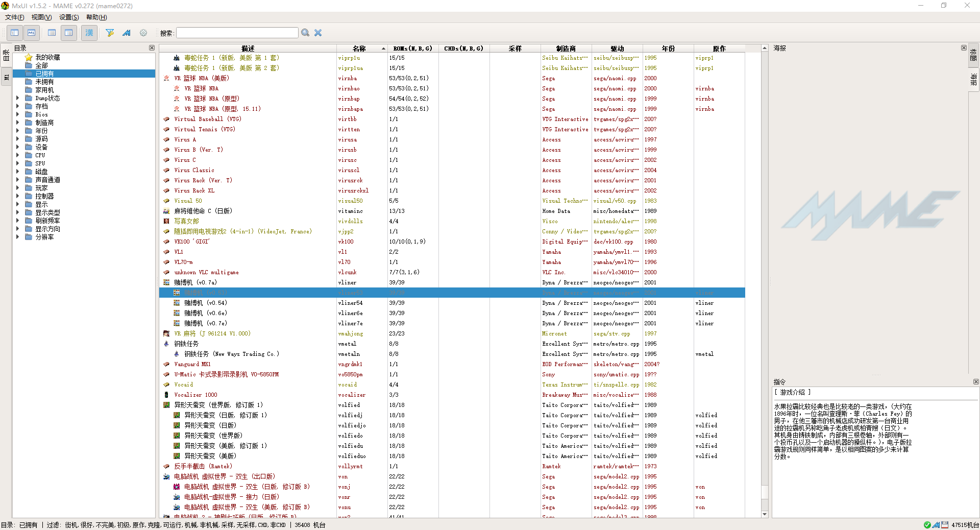
Task: Click the game list scroll-down arrow
Action: pyautogui.click(x=765, y=514)
